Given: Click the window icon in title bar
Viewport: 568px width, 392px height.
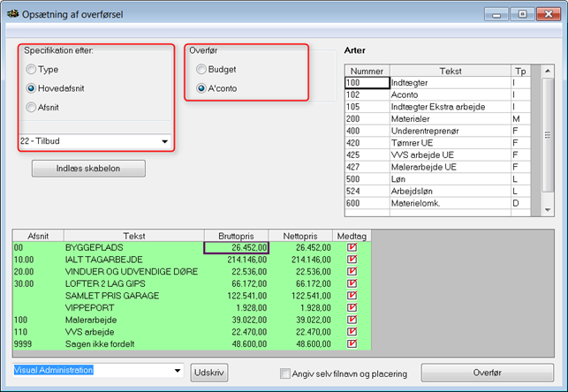Looking at the screenshot, I should pyautogui.click(x=11, y=14).
